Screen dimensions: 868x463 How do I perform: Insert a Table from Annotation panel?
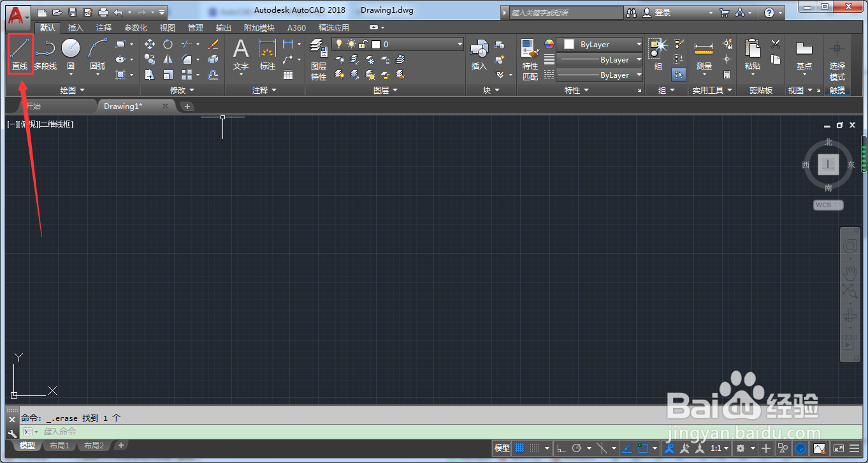[288, 75]
